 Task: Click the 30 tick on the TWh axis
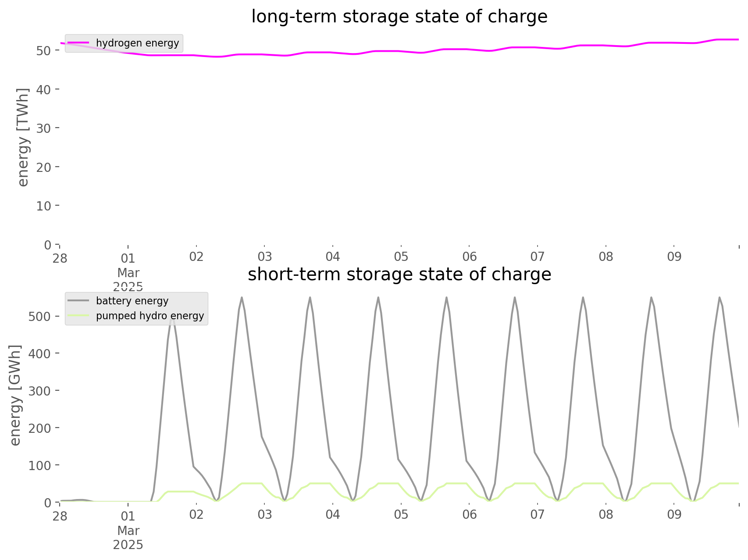tap(45, 128)
